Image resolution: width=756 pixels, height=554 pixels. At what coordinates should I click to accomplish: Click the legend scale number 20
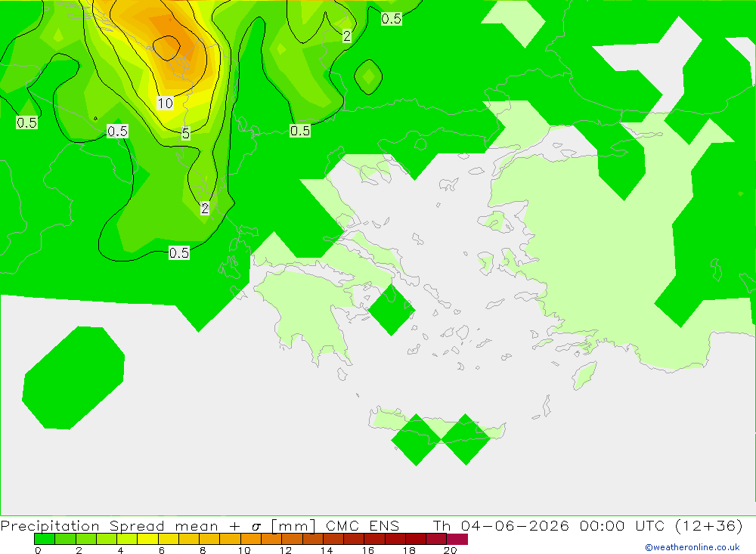451,550
